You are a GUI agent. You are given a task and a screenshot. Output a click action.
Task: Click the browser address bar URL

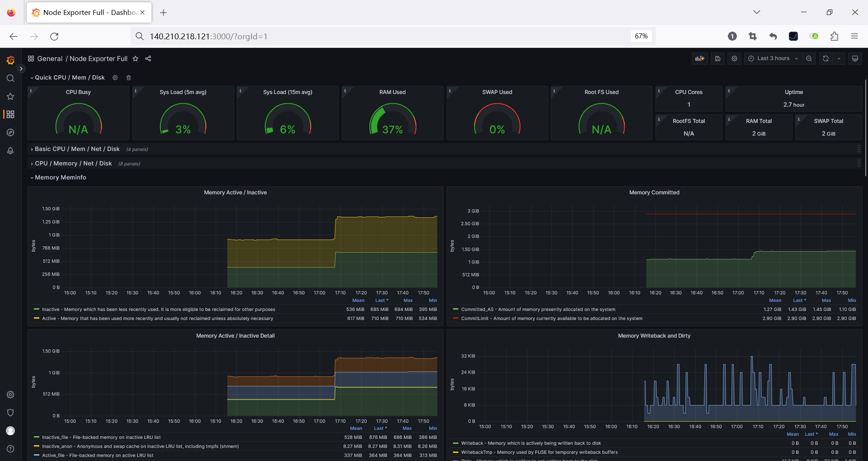(x=208, y=37)
